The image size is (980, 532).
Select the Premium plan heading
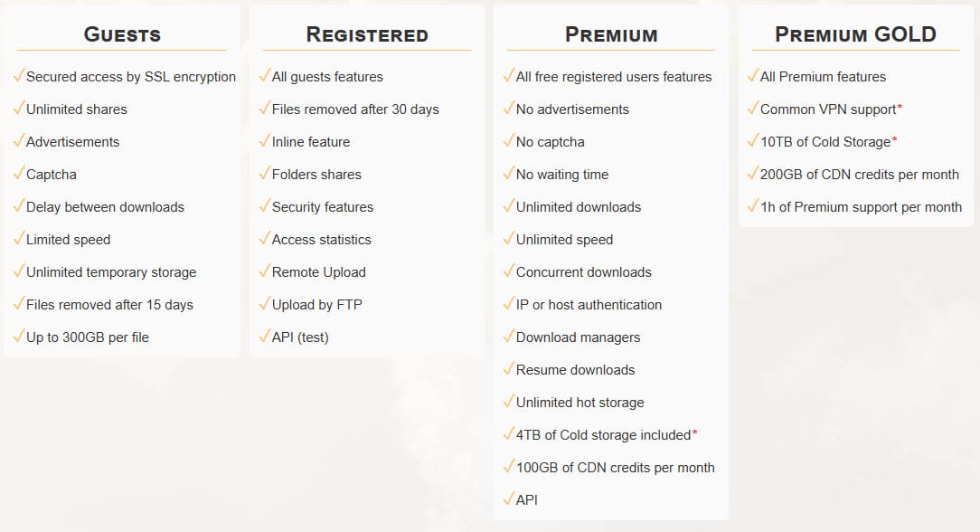click(x=611, y=35)
